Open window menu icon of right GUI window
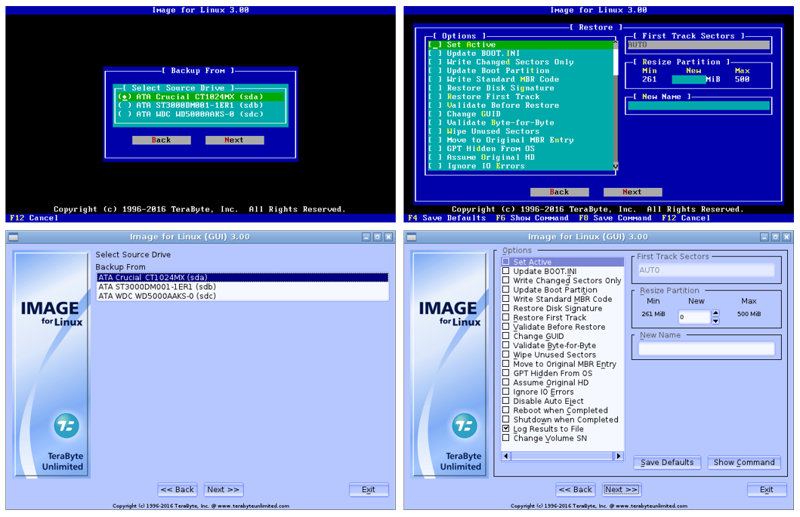Image resolution: width=800 pixels, height=517 pixels. click(411, 237)
